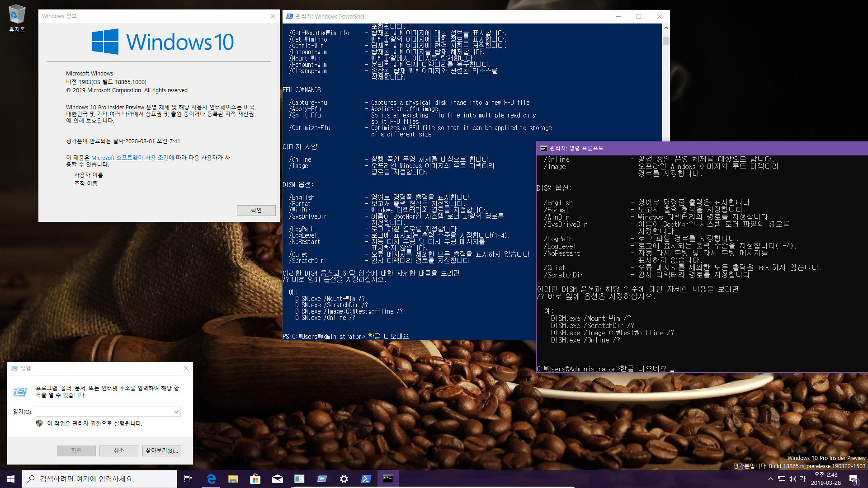Click the taskbar search box
Viewport: 868px width, 488px height.
(99, 479)
